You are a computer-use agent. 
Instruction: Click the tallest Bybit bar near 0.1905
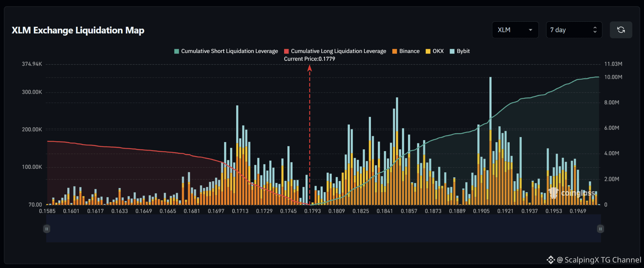(x=490, y=103)
